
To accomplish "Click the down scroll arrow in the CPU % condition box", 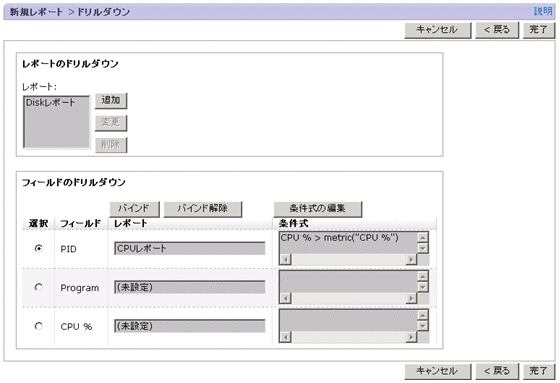I will [423, 326].
